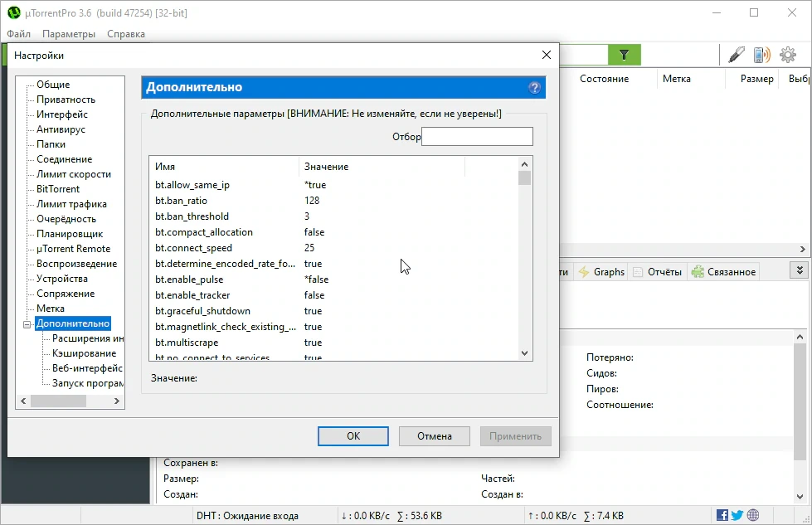Image resolution: width=812 pixels, height=525 pixels.
Task: Select BitTorrent in settings tree
Action: click(57, 189)
